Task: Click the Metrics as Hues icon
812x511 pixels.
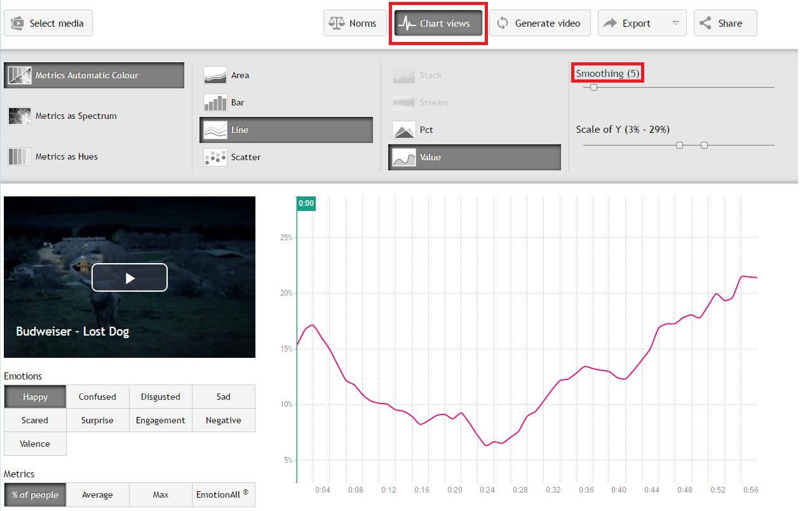Action: (x=19, y=156)
